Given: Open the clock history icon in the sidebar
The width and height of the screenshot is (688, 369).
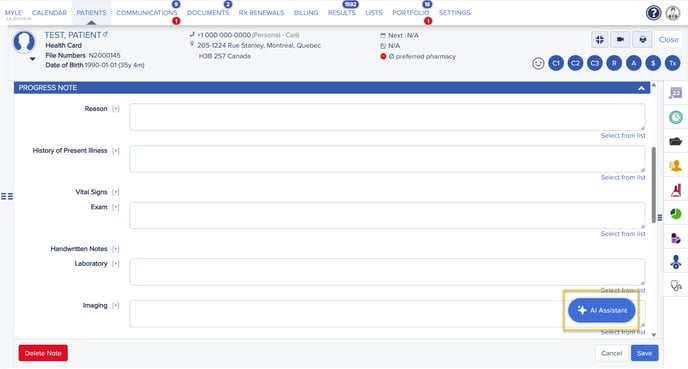Looking at the screenshot, I should (676, 117).
